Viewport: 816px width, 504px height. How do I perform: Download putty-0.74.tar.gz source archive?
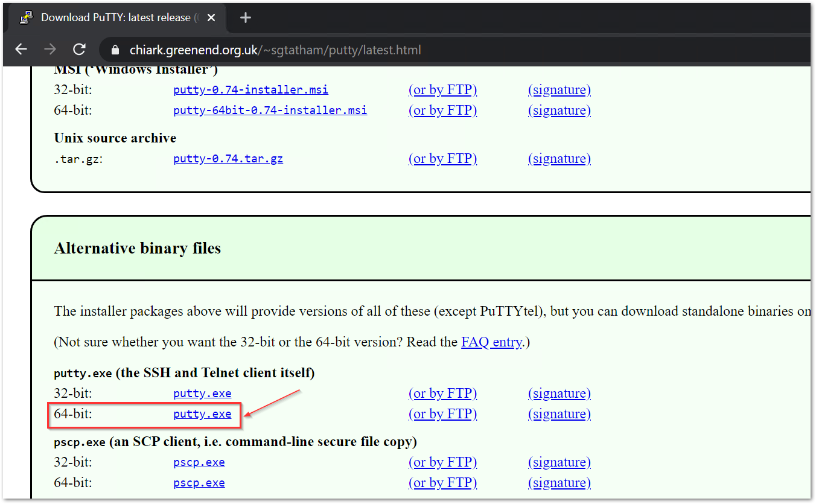[228, 159]
